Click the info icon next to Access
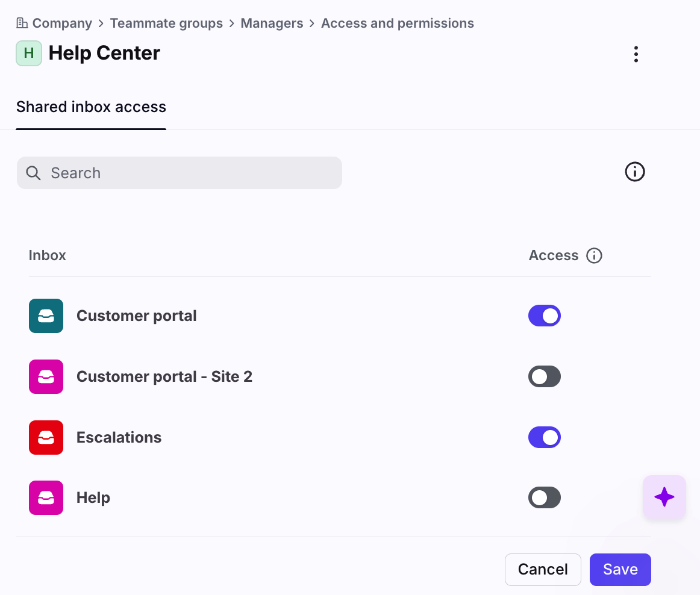The width and height of the screenshot is (700, 595). click(x=594, y=255)
